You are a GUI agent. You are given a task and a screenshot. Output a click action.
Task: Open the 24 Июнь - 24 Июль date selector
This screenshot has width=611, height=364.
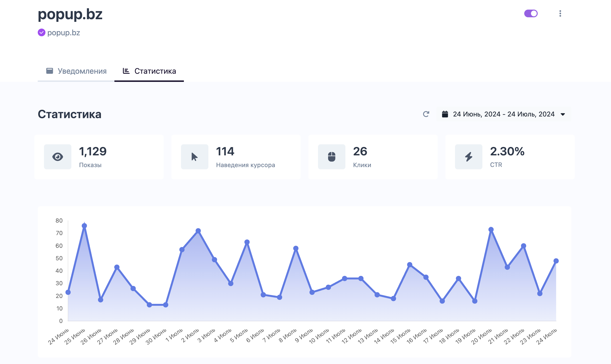(x=503, y=114)
